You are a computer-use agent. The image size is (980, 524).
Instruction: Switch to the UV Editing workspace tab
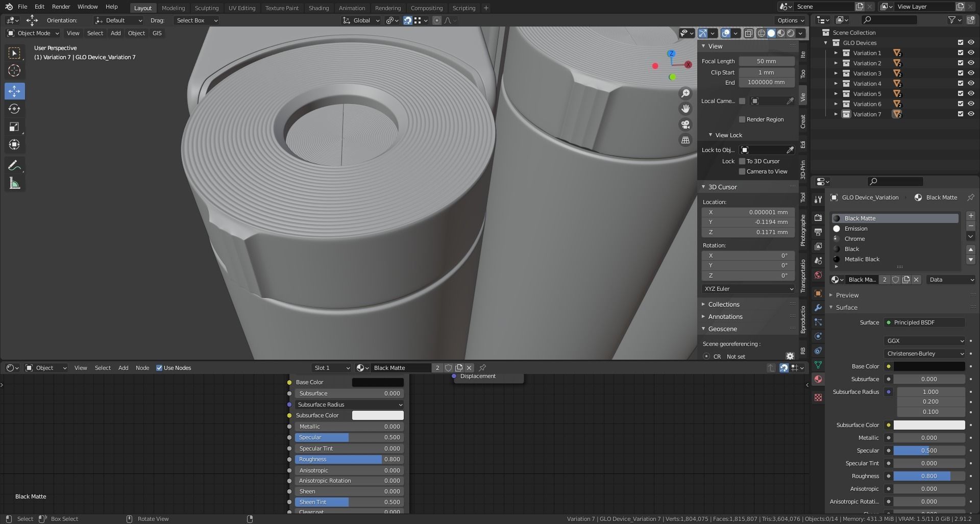coord(242,8)
